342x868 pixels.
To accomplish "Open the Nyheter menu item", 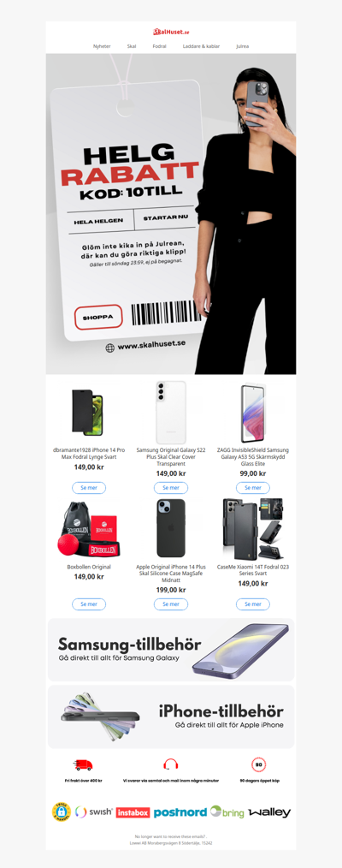I will tap(102, 46).
